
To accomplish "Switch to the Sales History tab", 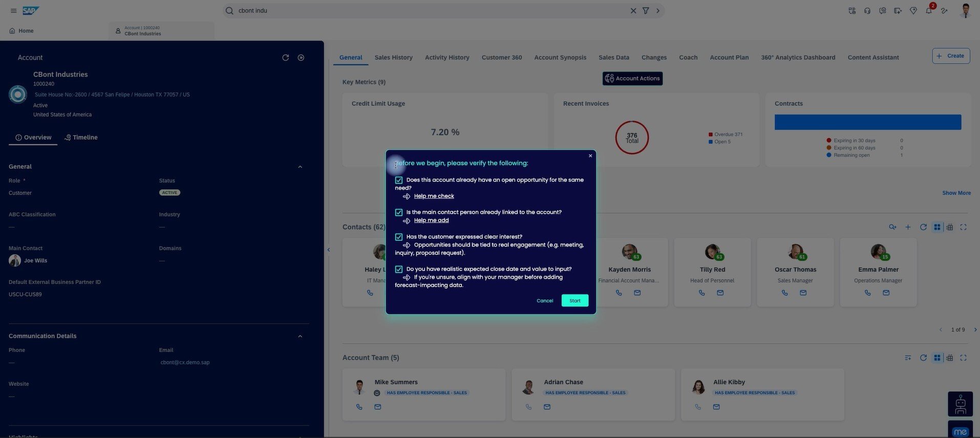I will coord(393,57).
